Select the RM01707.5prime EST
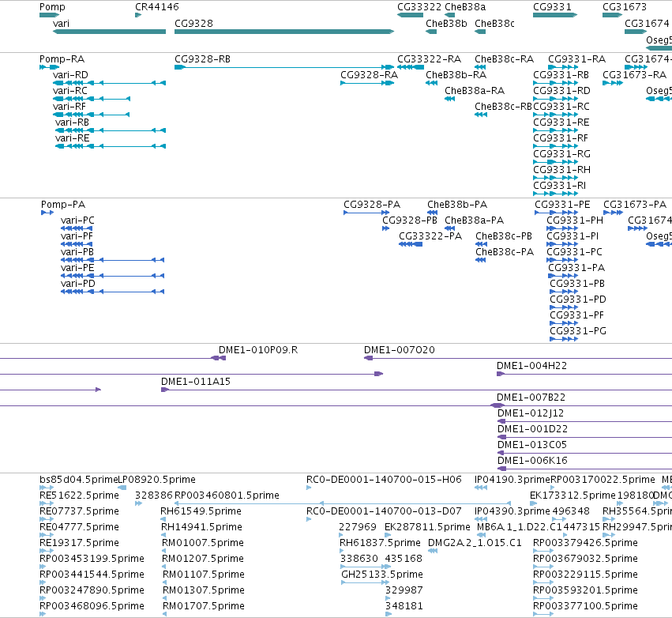The height and width of the screenshot is (618, 672). 163,614
